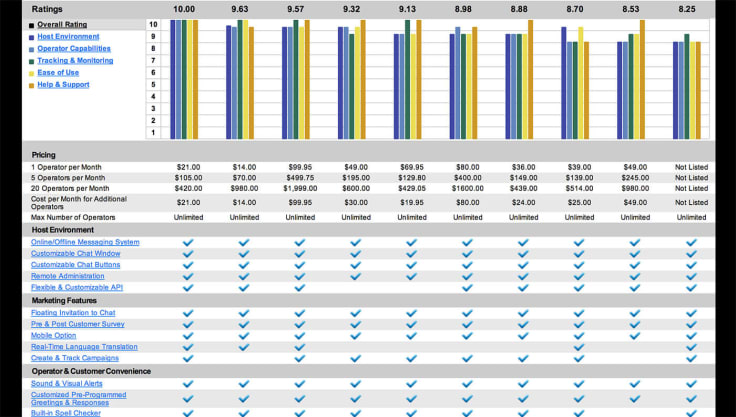Open the Operator Capabilities link
This screenshot has width=736, height=417.
pos(74,48)
